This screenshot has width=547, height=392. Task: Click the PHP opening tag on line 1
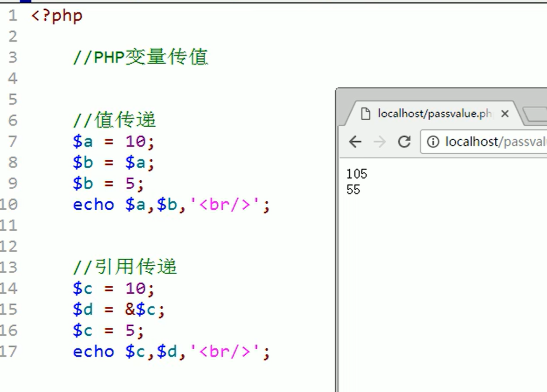point(56,15)
